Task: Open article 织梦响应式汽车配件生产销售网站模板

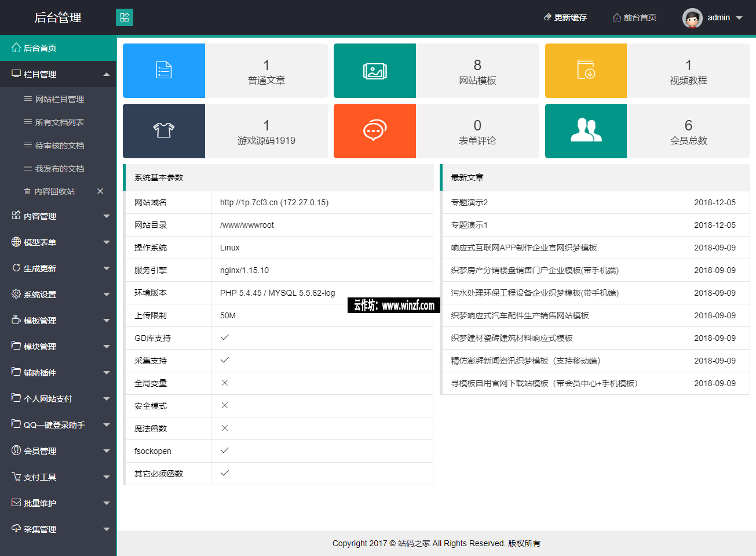Action: [x=520, y=315]
